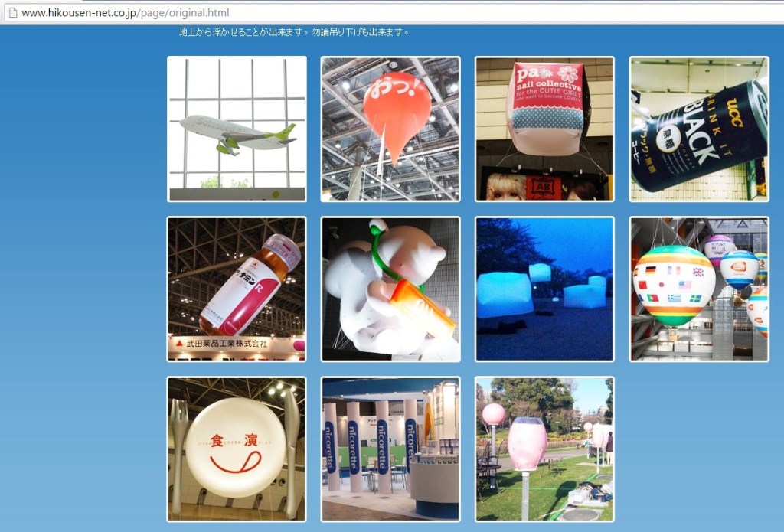784x532 pixels.
Task: Focus the hikousen-net.co.jp address bar
Action: pyautogui.click(x=306, y=13)
